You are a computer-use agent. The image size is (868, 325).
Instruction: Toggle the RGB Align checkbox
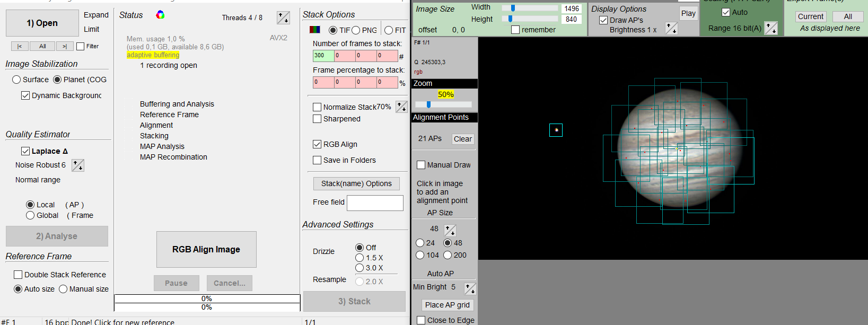pos(317,144)
